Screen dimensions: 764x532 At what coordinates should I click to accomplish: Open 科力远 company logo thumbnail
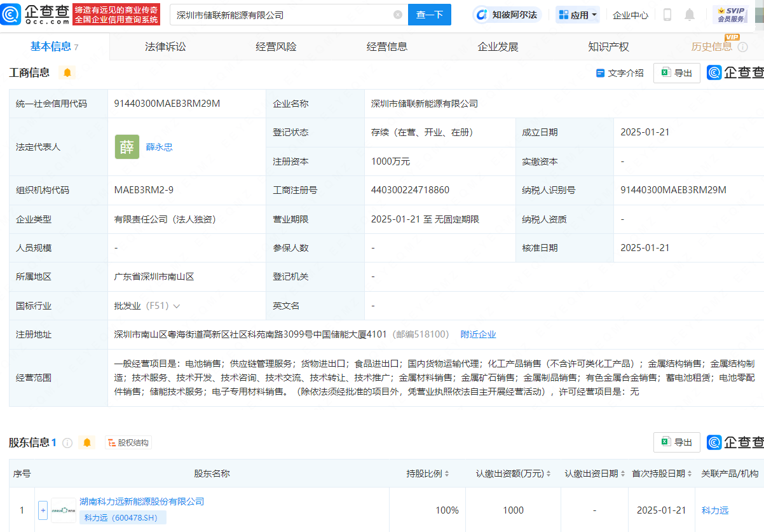click(x=64, y=510)
